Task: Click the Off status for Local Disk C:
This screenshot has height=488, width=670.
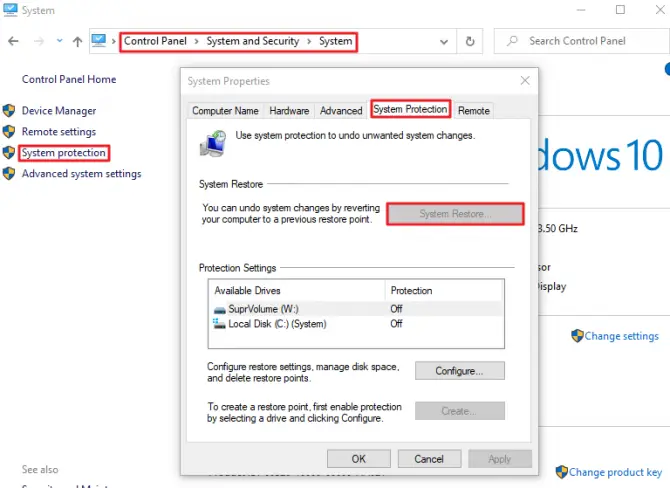Action: pos(396,324)
